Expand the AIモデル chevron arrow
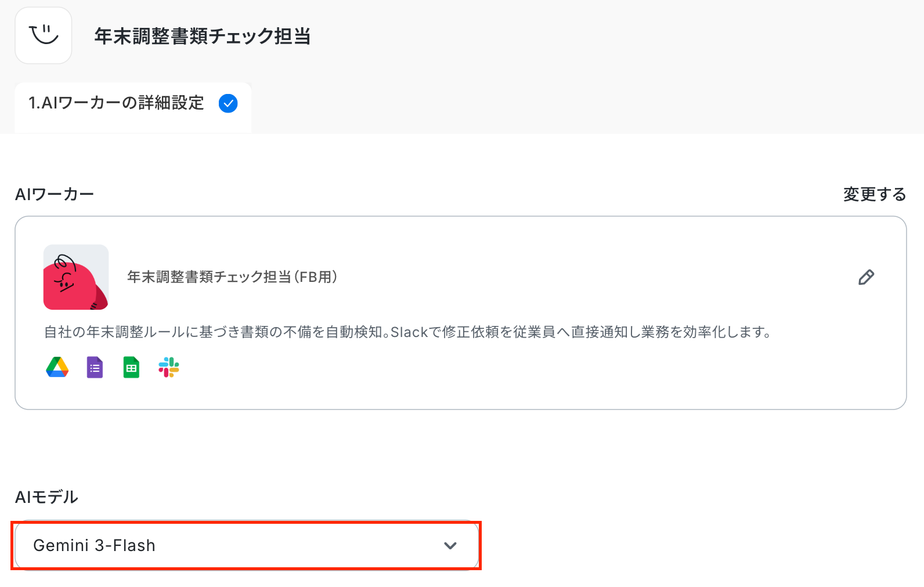Screen dimensions: 924x587 click(x=450, y=546)
